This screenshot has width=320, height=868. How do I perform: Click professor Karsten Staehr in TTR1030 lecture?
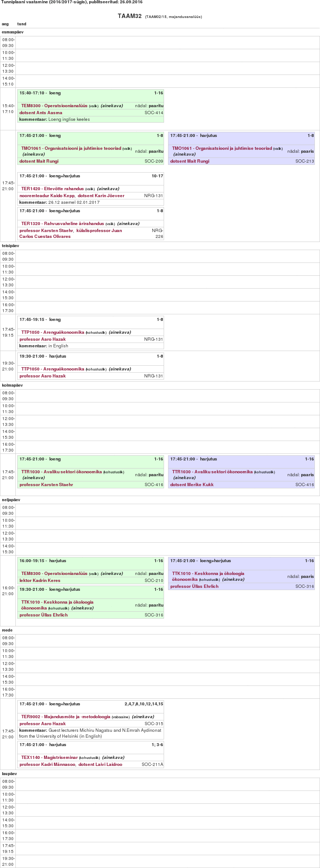click(46, 485)
